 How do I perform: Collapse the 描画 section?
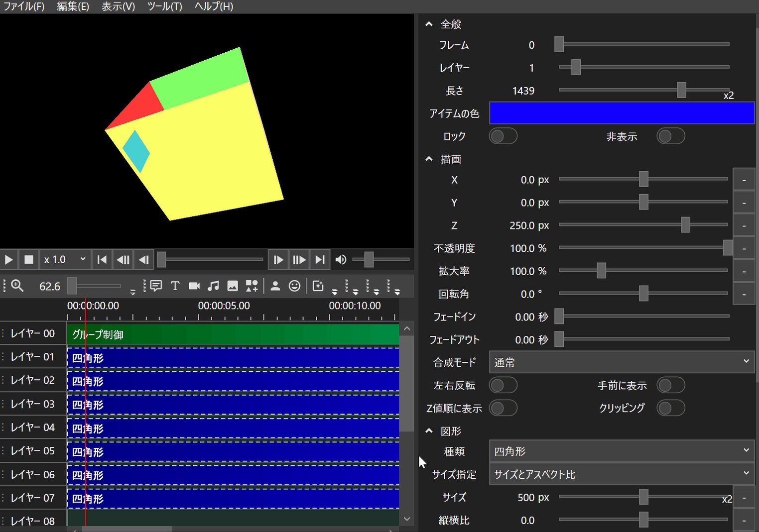click(x=429, y=159)
